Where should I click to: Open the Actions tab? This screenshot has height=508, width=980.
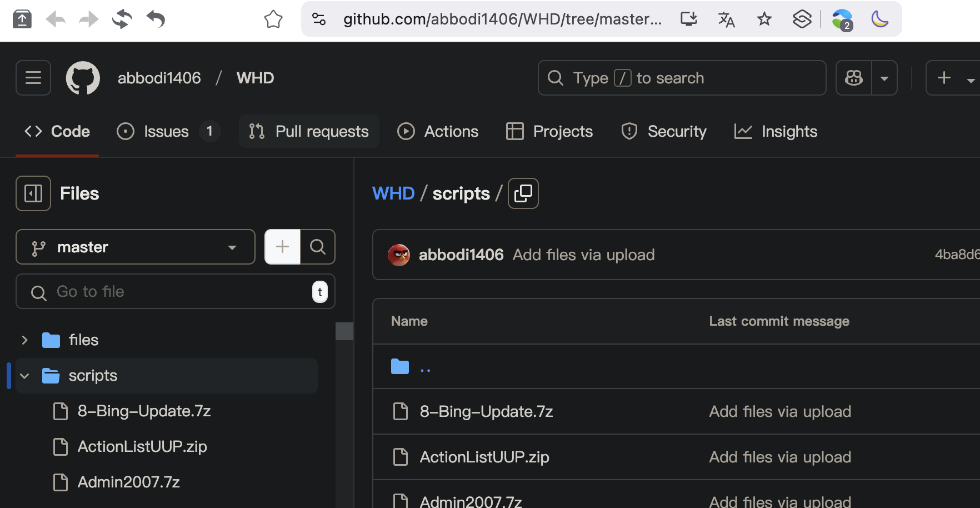[x=438, y=132]
